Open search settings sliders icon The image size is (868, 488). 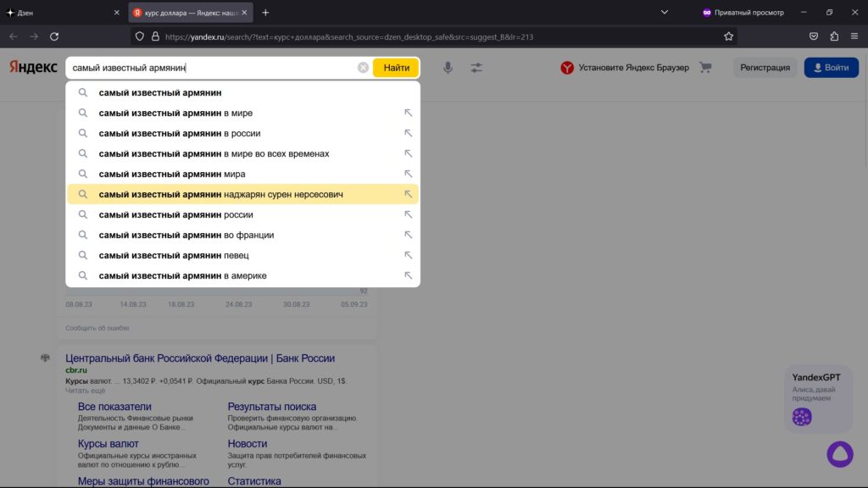coord(476,68)
